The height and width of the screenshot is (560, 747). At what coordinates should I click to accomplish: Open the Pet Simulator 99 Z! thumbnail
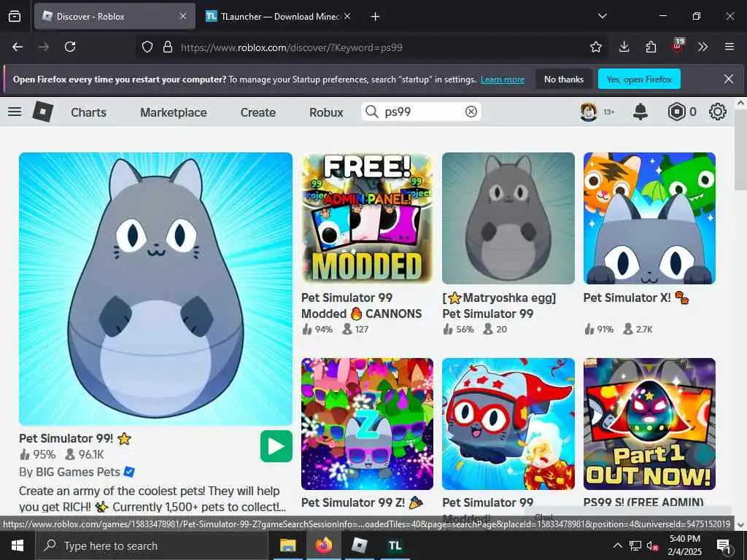[x=368, y=424]
